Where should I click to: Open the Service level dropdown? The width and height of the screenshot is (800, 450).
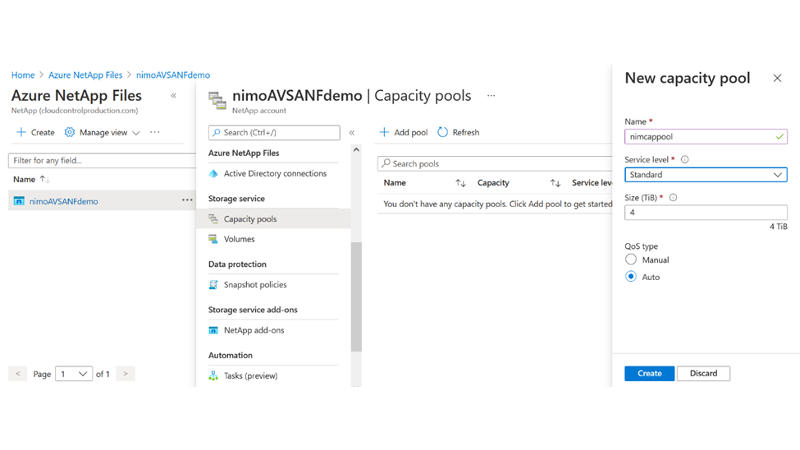coord(706,175)
